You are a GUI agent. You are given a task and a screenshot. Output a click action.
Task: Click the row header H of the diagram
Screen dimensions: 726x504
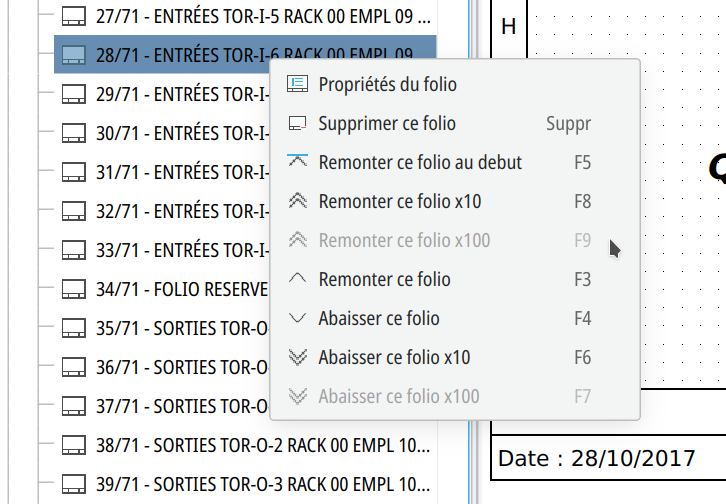tap(508, 26)
